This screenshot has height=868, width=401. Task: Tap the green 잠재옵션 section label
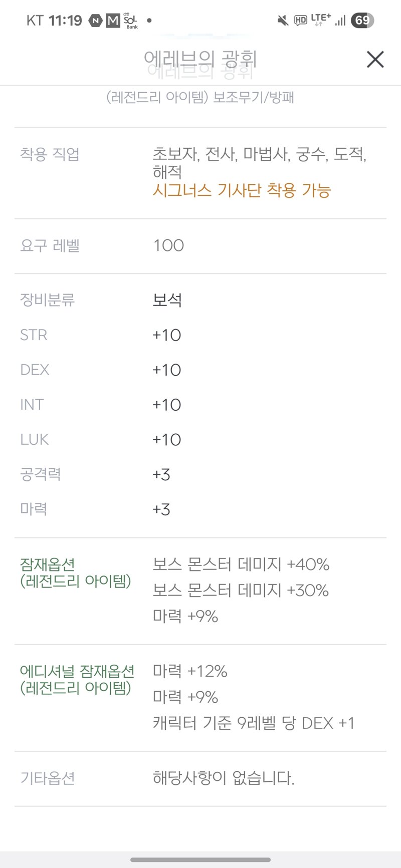click(x=48, y=564)
